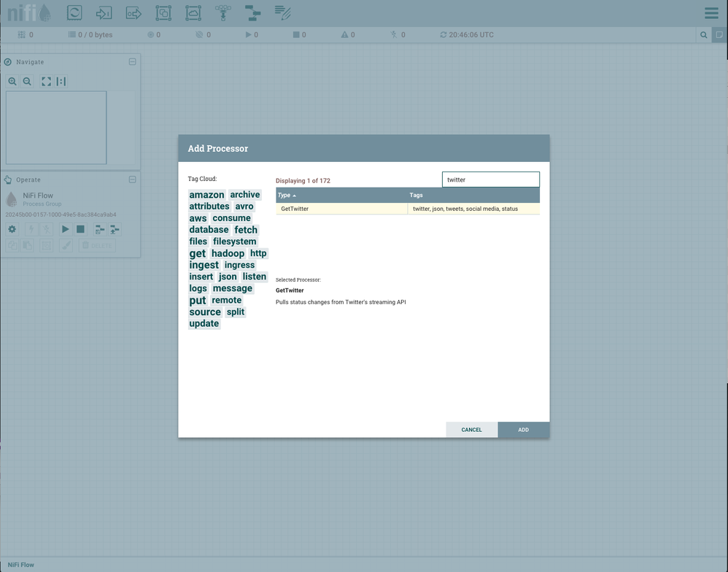Filter by the ingest tag
The image size is (728, 572).
(204, 265)
